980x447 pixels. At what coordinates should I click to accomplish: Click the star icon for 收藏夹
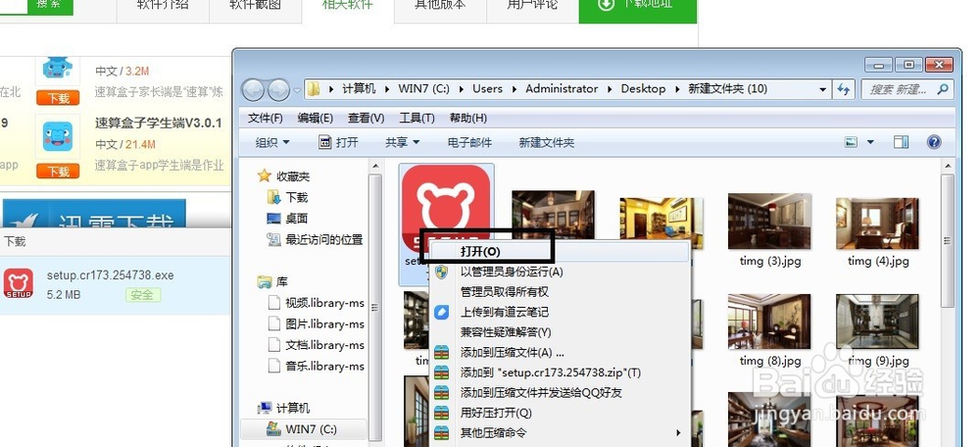(265, 176)
